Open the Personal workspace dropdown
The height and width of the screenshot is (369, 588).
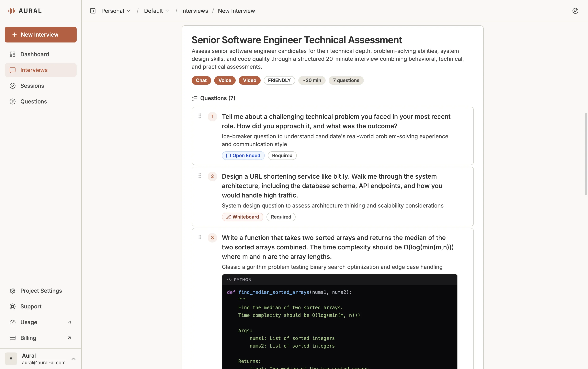[116, 11]
